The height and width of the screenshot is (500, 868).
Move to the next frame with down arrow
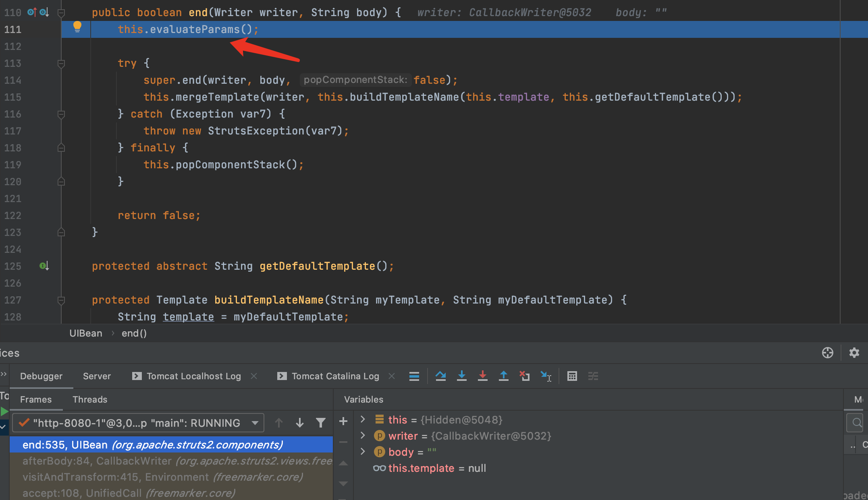pos(299,423)
